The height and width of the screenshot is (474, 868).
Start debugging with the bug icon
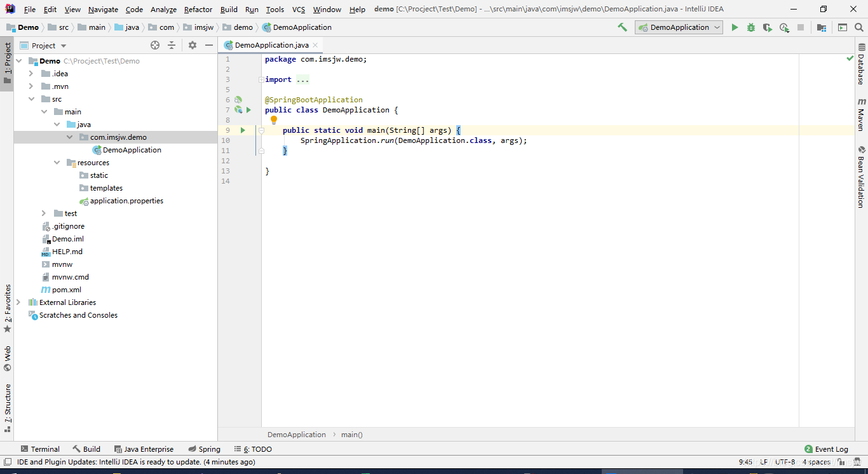[751, 27]
